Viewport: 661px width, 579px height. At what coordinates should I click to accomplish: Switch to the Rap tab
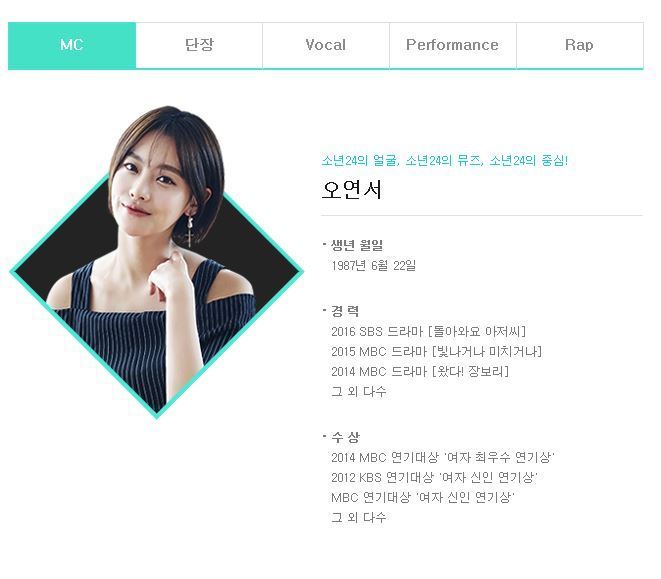point(580,45)
